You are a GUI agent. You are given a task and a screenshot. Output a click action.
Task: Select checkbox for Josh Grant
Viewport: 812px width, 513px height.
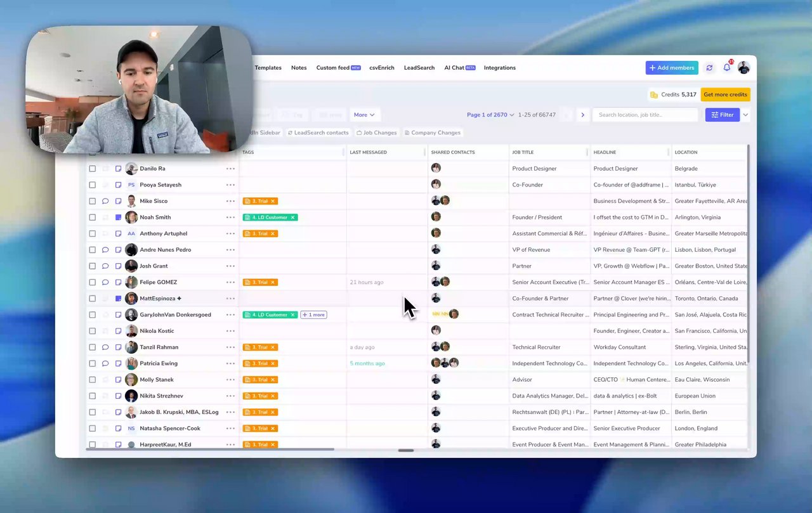(93, 266)
